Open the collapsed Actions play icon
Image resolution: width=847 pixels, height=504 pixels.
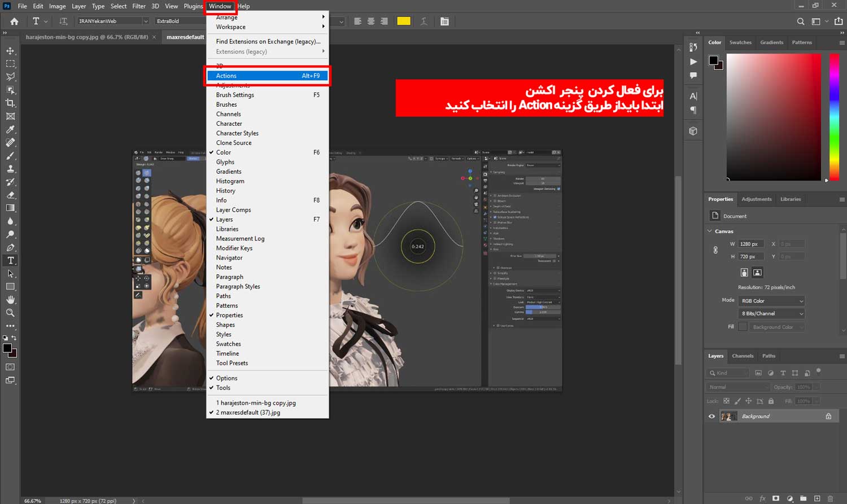click(x=693, y=62)
